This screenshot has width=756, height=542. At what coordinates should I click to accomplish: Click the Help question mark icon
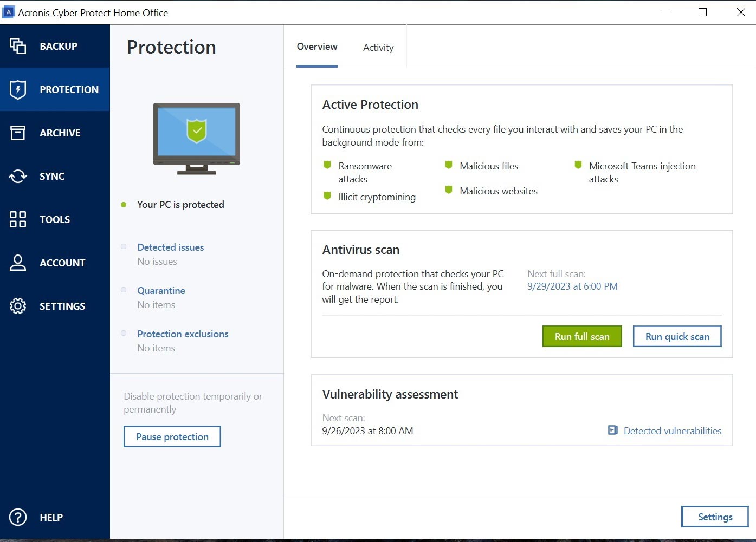point(18,517)
